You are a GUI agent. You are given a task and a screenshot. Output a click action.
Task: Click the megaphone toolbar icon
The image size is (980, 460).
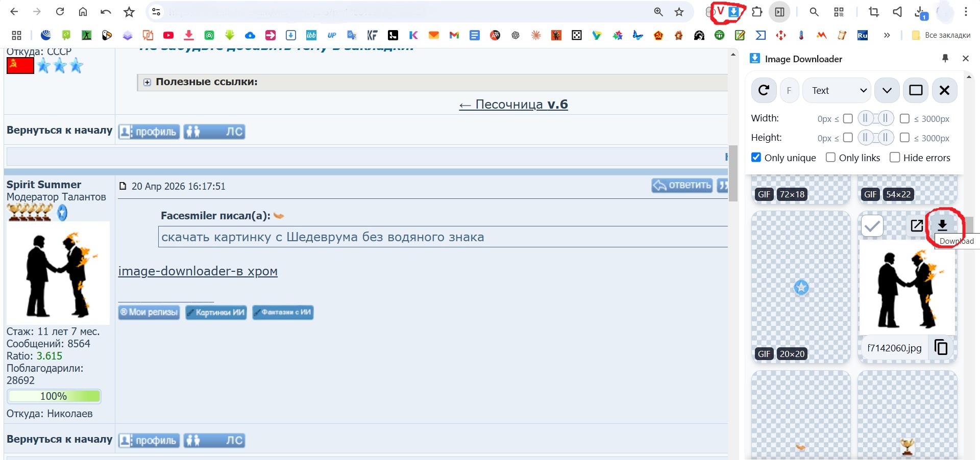[x=897, y=12]
